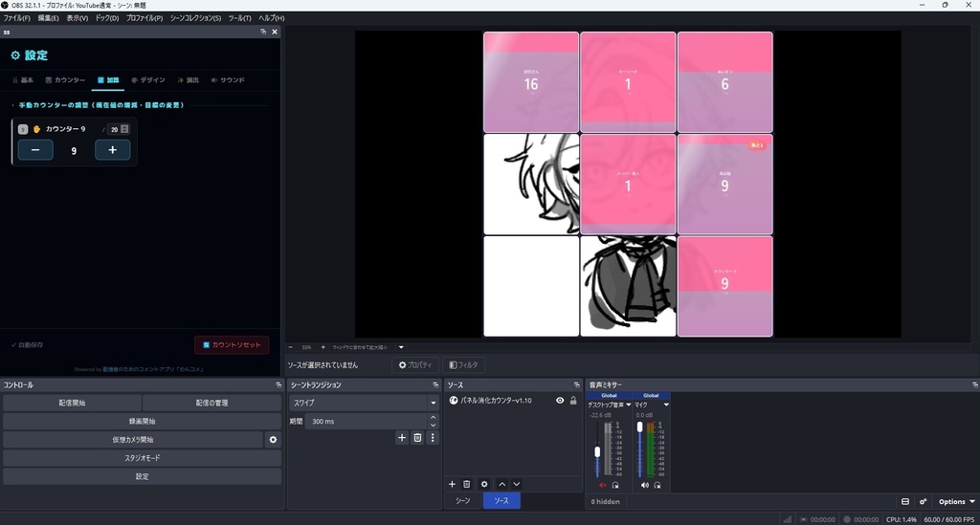Increase counter 9 with the plus button
The image size is (980, 525).
click(113, 150)
